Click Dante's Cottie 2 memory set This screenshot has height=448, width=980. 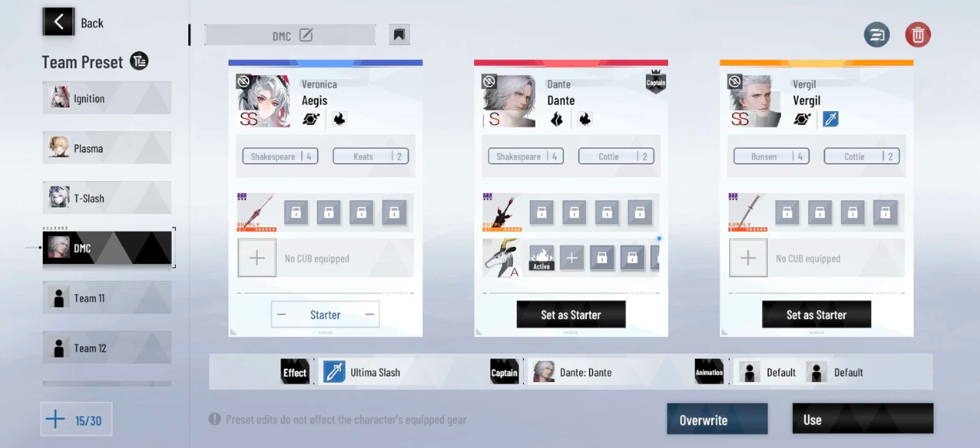(x=616, y=156)
